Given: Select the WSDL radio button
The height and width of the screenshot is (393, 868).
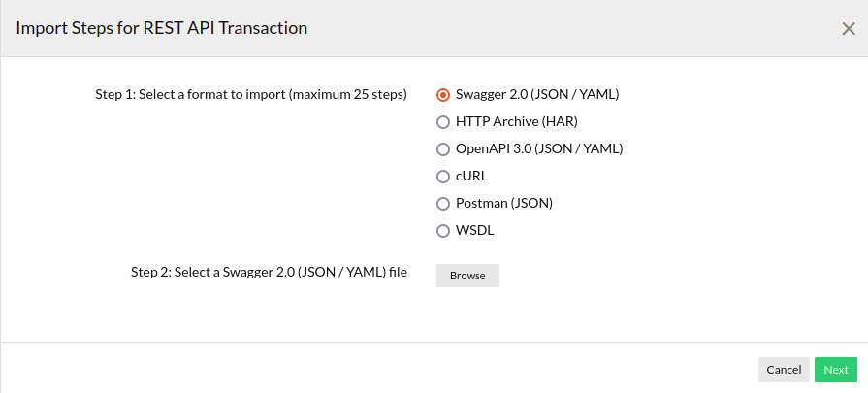Looking at the screenshot, I should pyautogui.click(x=443, y=231).
